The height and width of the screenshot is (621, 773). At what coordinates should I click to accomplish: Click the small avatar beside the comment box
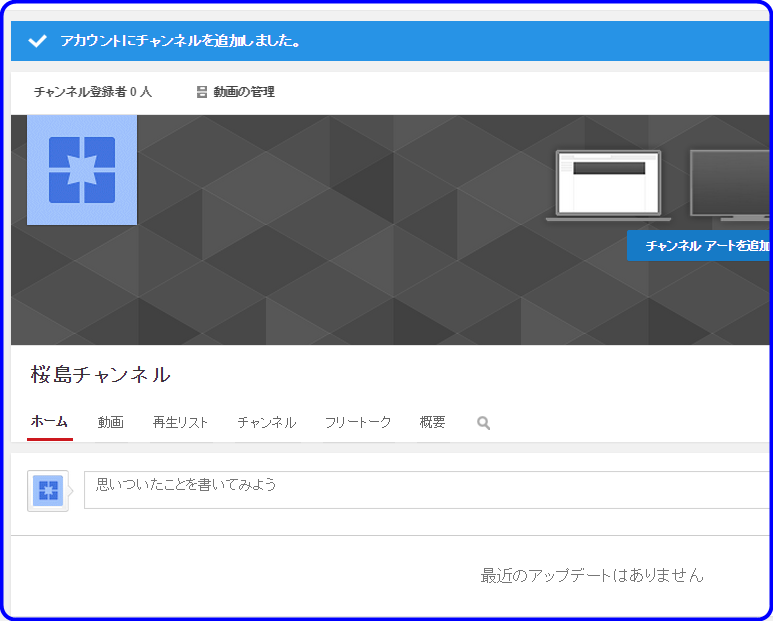click(48, 491)
